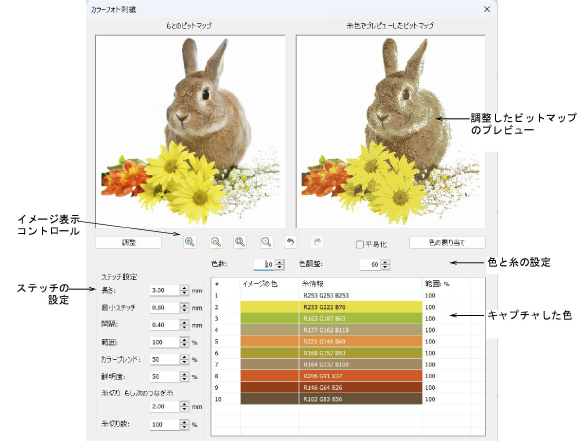Select the red-orange image color swatch in row 8
578x441 pixels.
(x=269, y=376)
